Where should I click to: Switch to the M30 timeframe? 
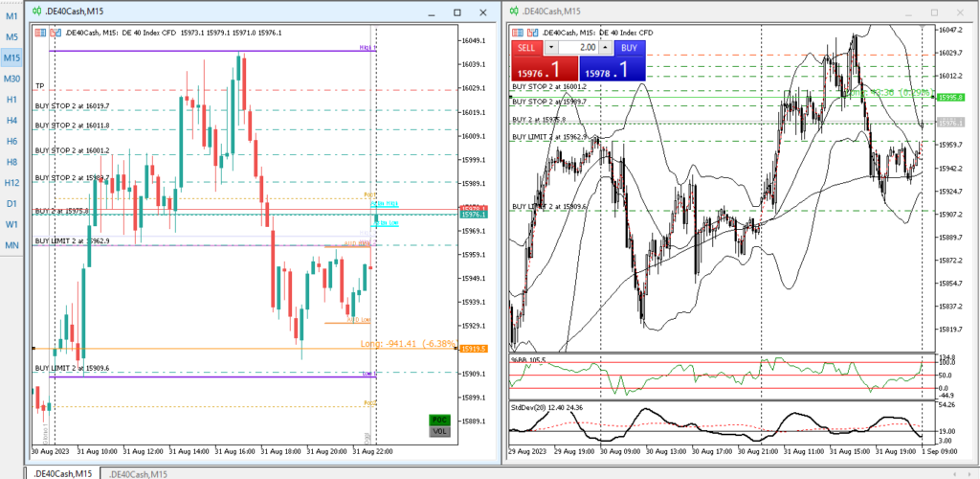[11, 79]
